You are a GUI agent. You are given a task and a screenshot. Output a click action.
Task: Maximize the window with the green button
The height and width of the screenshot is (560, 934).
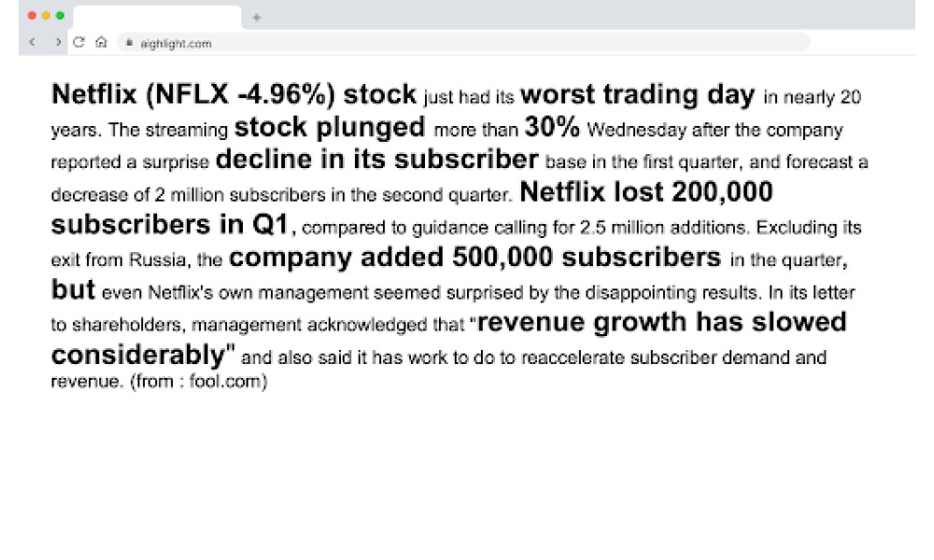pyautogui.click(x=60, y=16)
